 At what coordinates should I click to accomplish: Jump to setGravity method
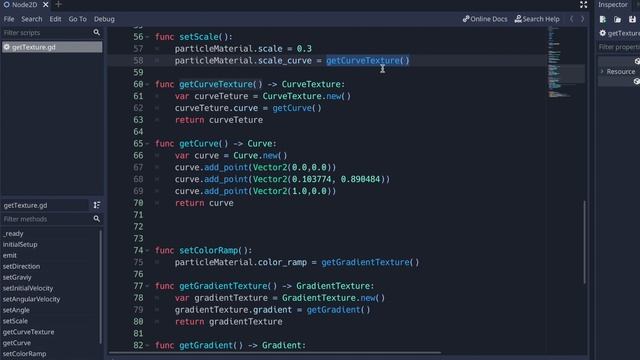pos(17,278)
